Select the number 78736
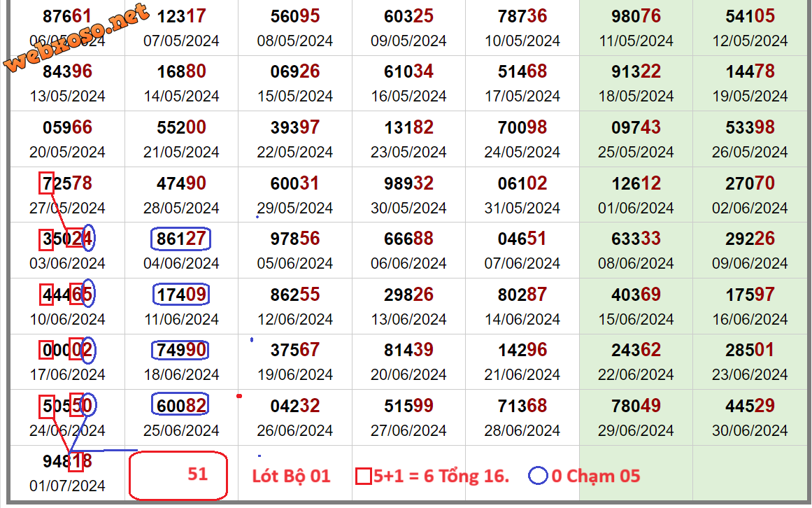 point(522,16)
